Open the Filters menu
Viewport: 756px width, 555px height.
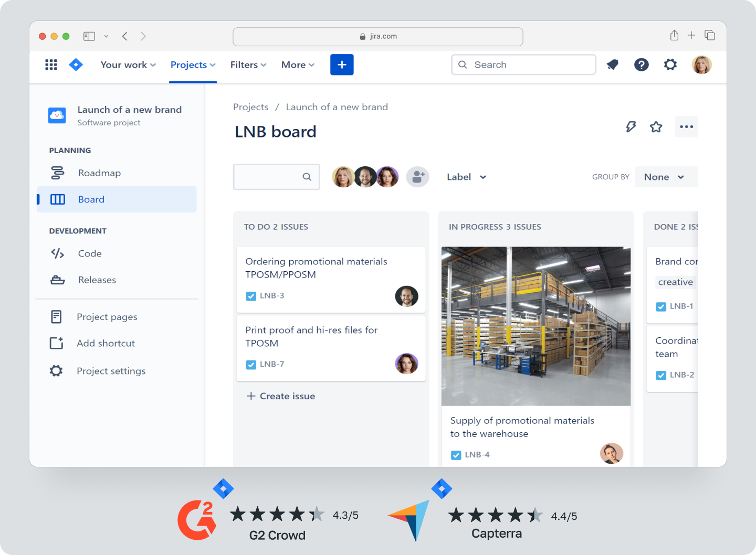248,65
